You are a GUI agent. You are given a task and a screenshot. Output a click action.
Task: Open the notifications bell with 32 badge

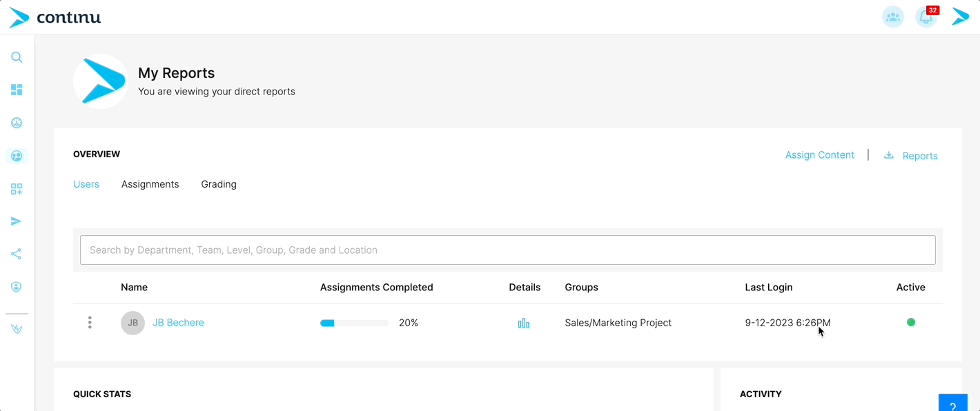coord(927,17)
